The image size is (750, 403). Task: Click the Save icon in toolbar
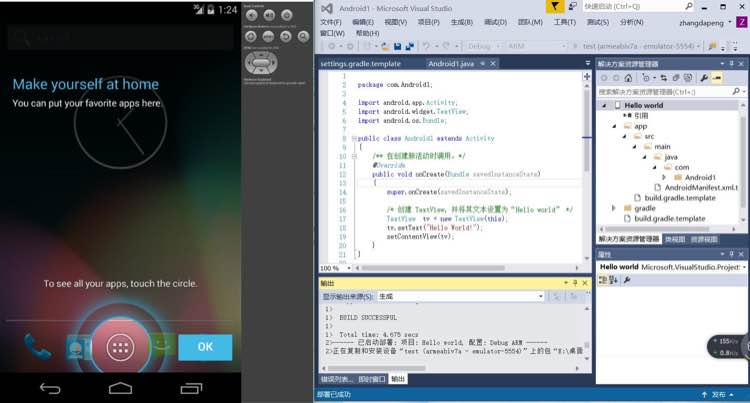click(397, 46)
